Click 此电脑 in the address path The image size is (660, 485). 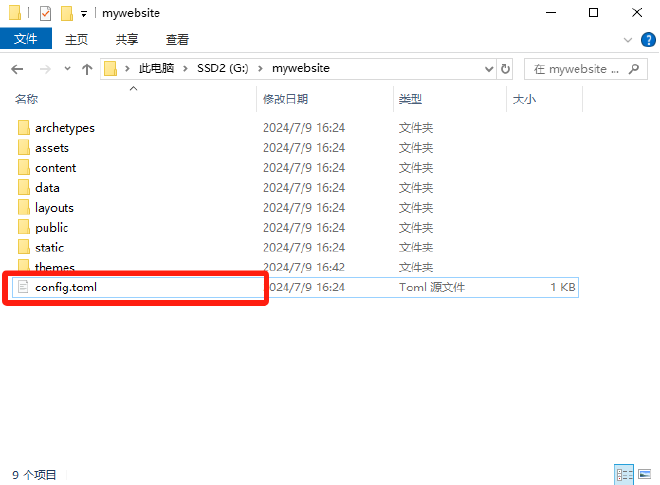click(156, 68)
